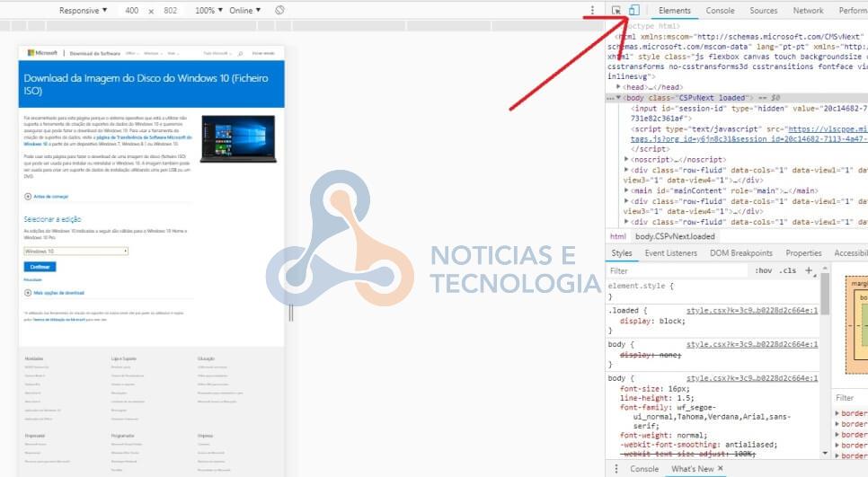
Task: Open the Event Listeners pane tab
Action: pos(670,253)
